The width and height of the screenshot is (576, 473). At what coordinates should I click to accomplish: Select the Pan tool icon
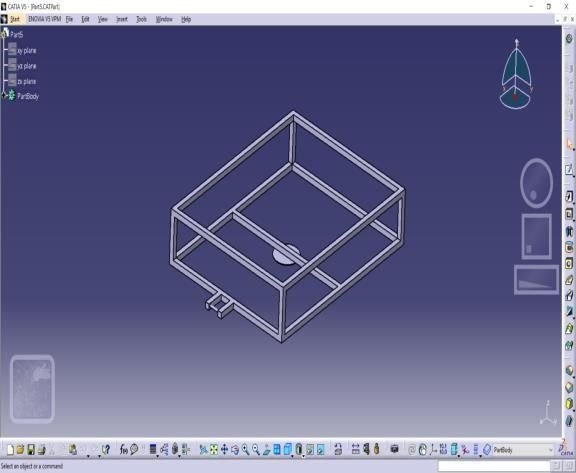pyautogui.click(x=224, y=449)
